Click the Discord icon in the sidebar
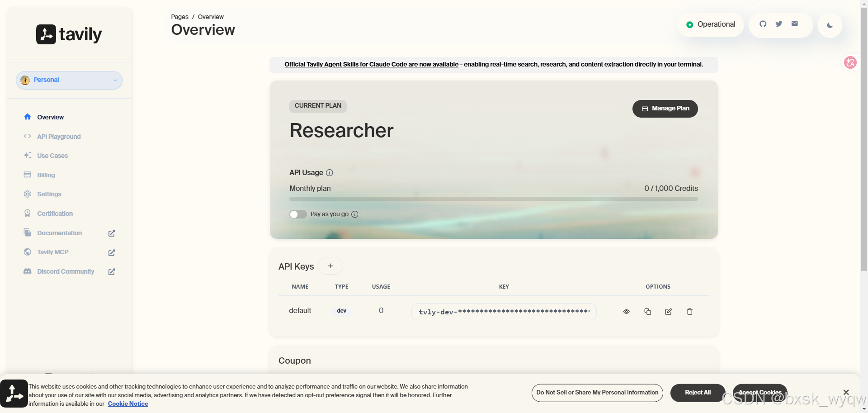The height and width of the screenshot is (413, 868). [28, 271]
